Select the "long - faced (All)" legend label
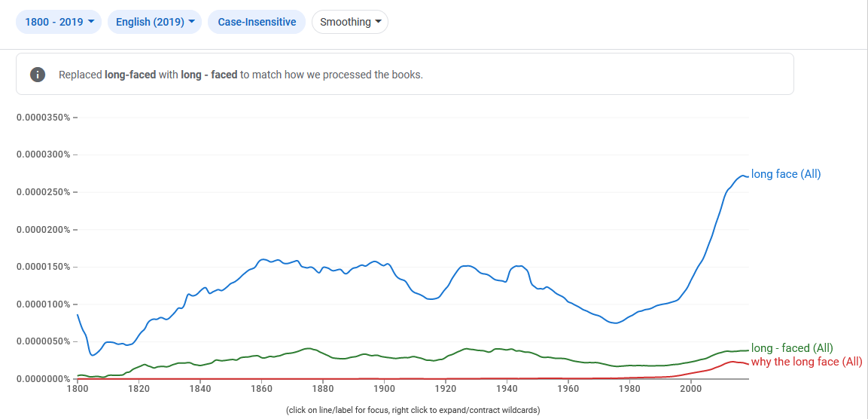The image size is (868, 419). tap(792, 348)
